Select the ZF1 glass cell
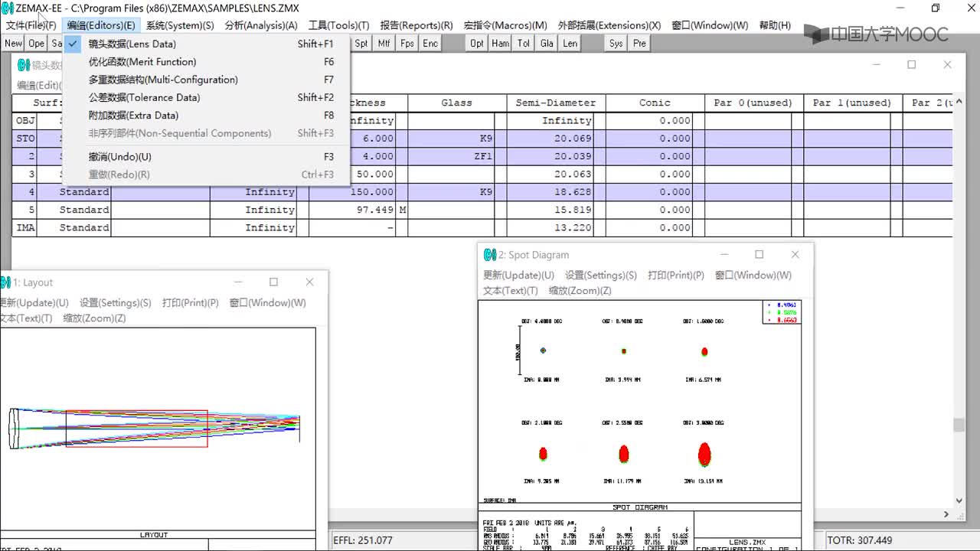Screen dimensions: 980x551 point(451,156)
